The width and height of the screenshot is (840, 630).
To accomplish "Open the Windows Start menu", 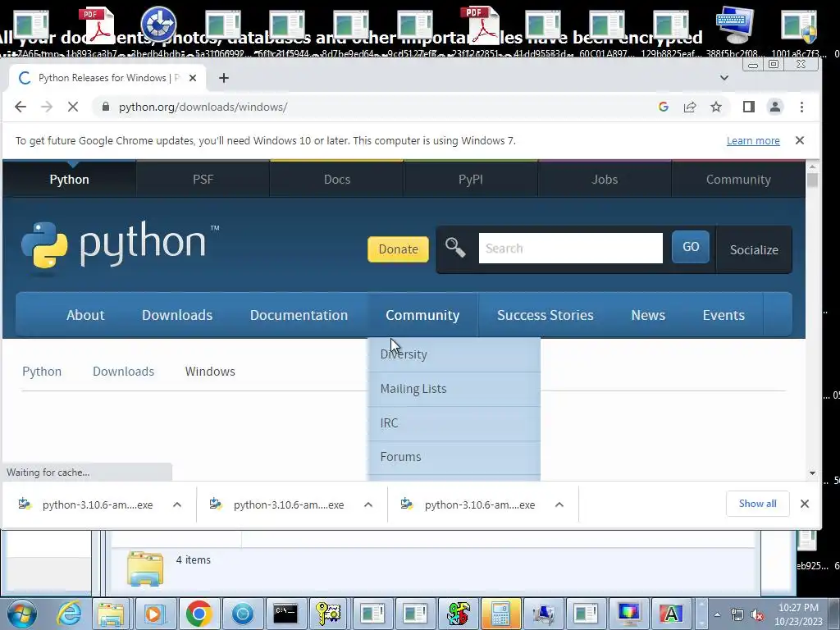I will [x=21, y=614].
